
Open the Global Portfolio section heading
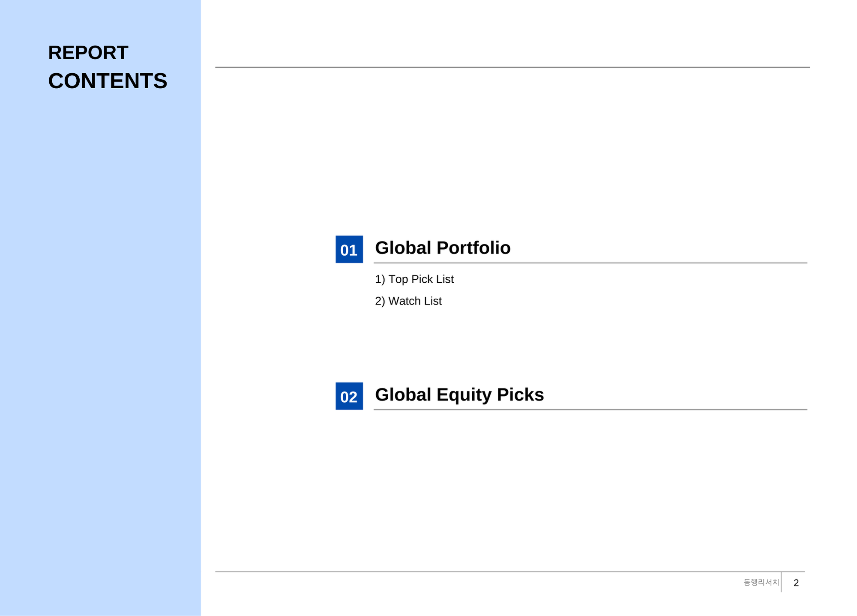(442, 248)
